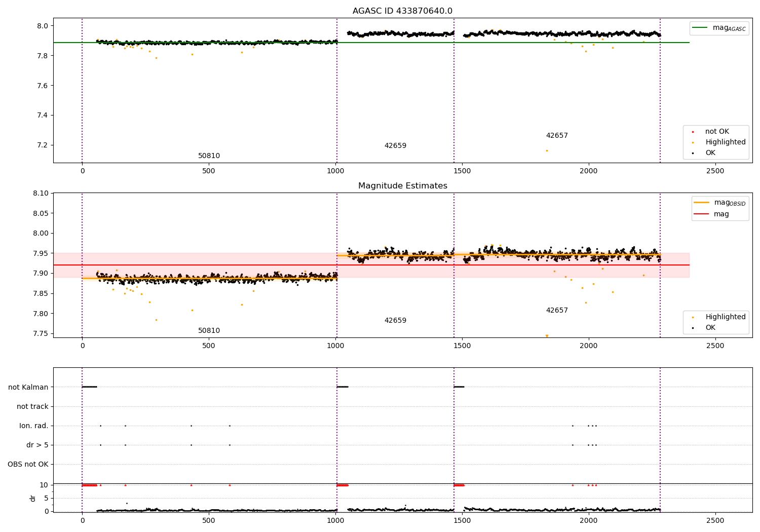Click the 7.2 y-tick in top plot
Viewport: 760px width, 532px height.
pos(43,145)
